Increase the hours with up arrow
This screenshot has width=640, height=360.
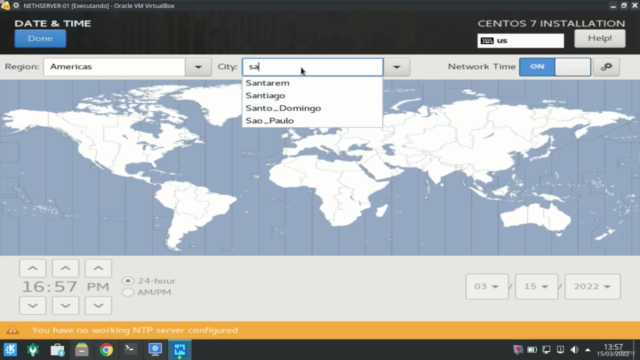(33, 268)
